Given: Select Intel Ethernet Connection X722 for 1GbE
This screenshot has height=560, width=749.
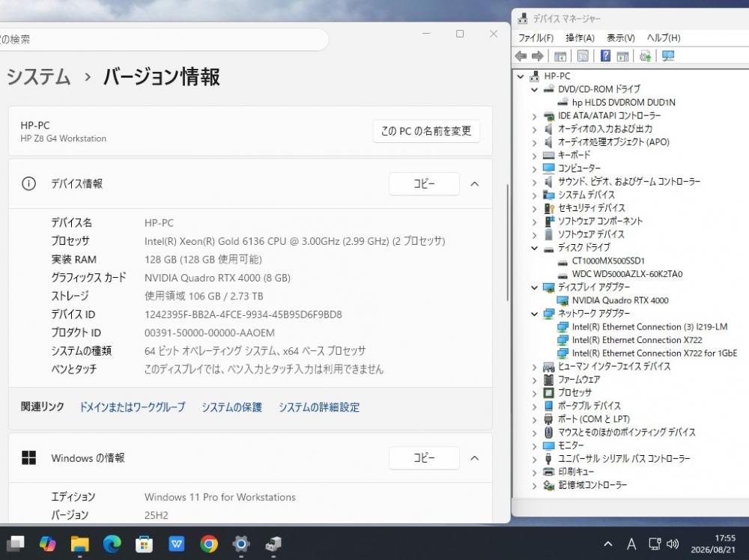Looking at the screenshot, I should [655, 353].
